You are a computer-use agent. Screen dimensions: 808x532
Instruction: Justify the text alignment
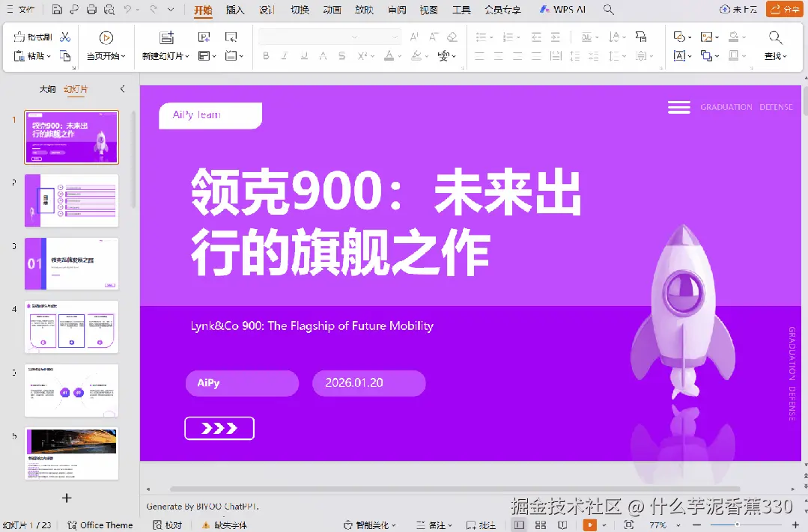pos(536,55)
